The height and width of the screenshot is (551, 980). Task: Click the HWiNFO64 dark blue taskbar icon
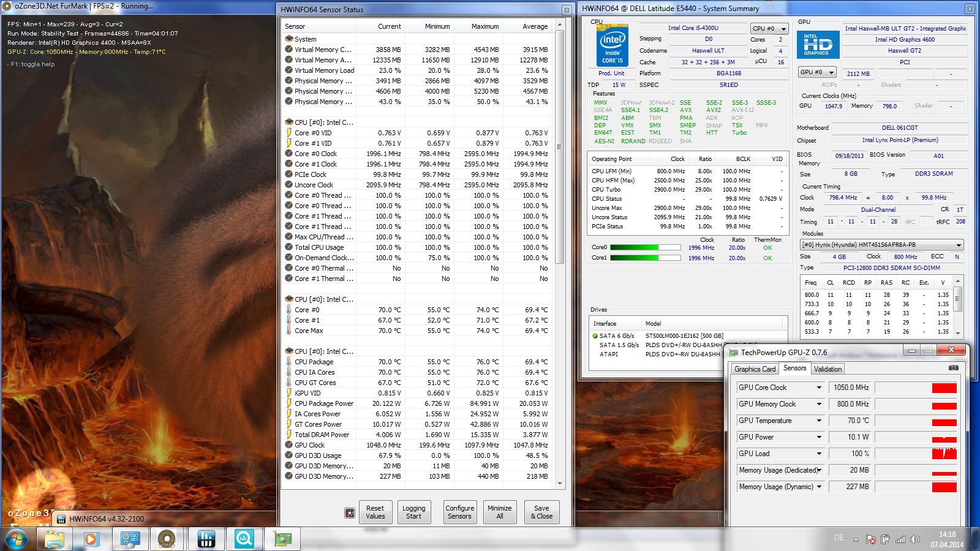tap(206, 539)
